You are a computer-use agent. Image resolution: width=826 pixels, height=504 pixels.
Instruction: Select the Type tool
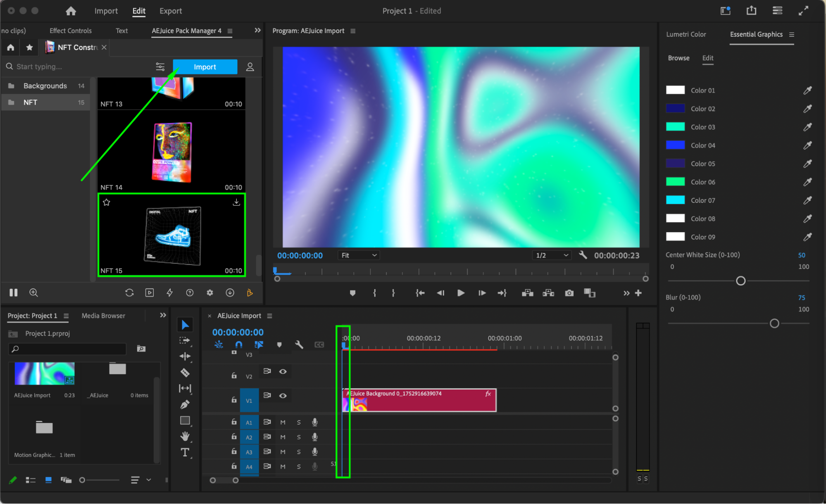point(185,453)
